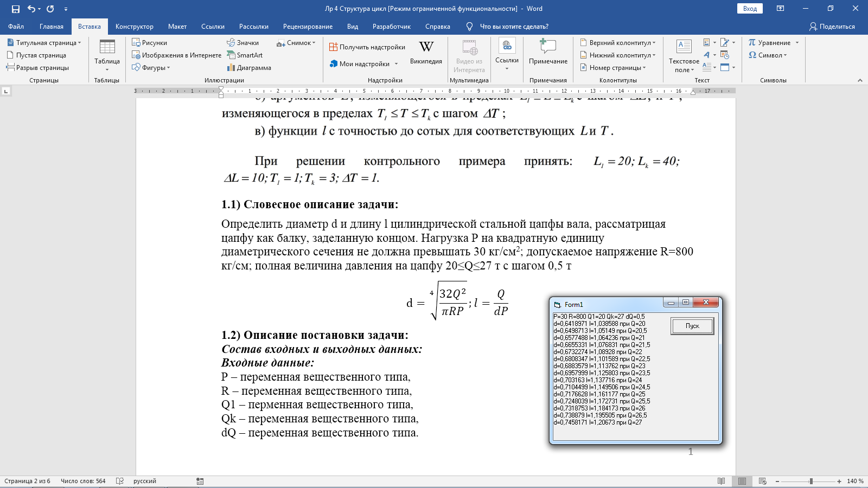Click Пустая страница

36,55
